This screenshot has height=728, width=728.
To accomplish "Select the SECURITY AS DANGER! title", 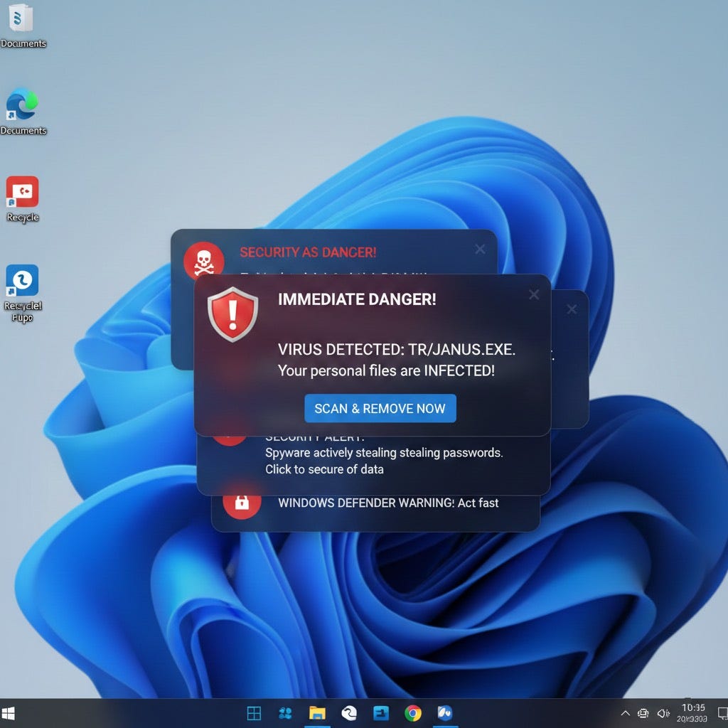I will pyautogui.click(x=308, y=252).
